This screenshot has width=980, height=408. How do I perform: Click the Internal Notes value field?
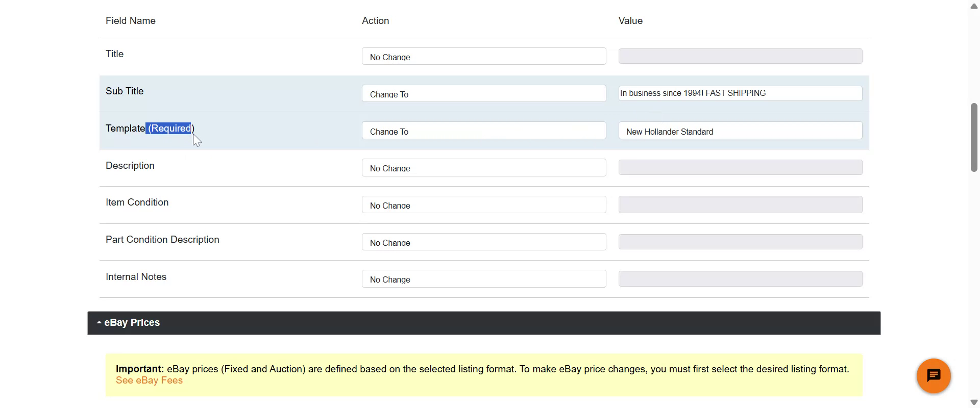point(740,279)
